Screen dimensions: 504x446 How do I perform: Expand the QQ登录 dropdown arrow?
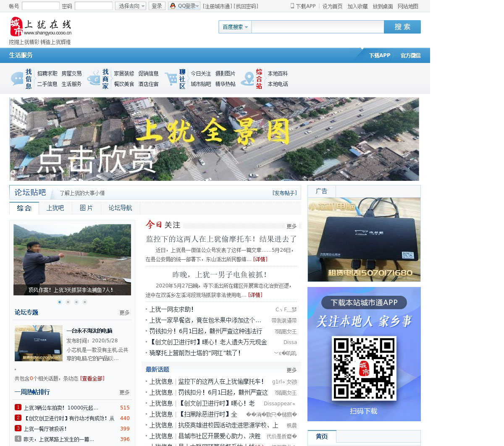tap(197, 6)
